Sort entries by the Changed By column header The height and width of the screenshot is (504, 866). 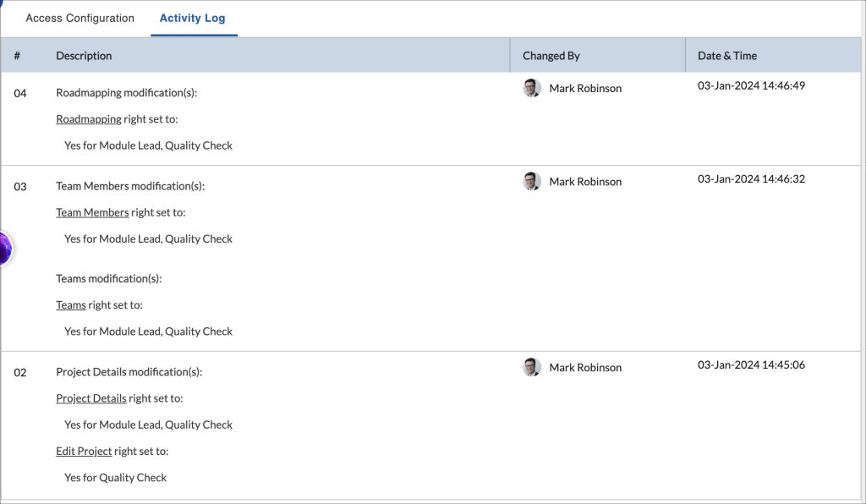pyautogui.click(x=551, y=55)
